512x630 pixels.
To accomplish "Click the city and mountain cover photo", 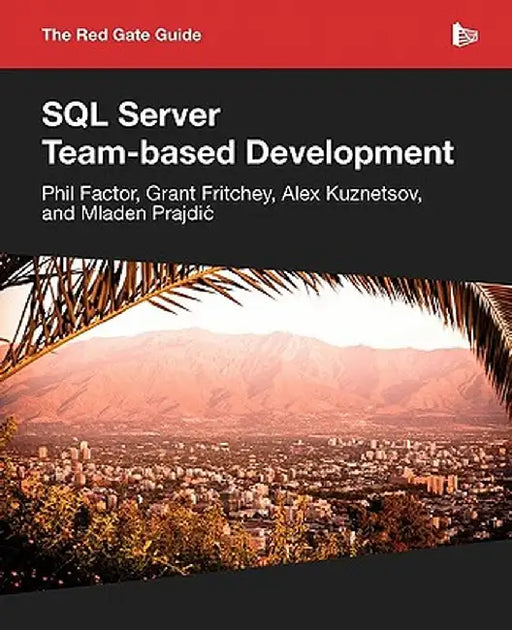I will (256, 424).
